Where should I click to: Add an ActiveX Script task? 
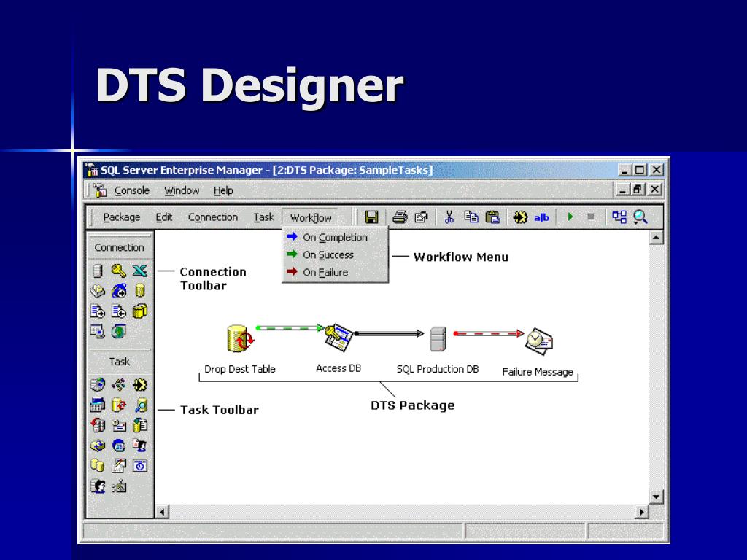119,384
